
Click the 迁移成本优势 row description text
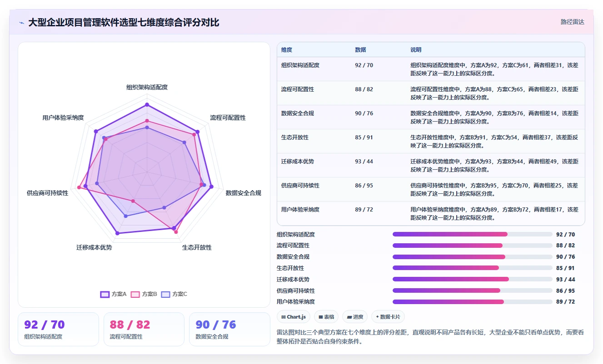(x=494, y=166)
